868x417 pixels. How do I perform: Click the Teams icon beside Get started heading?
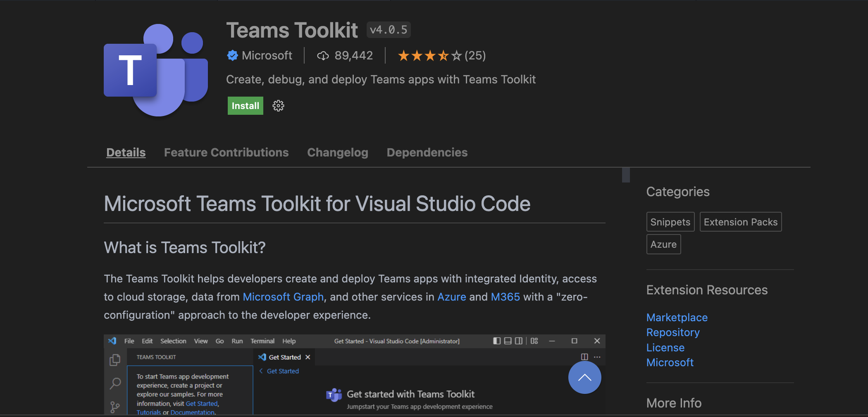click(x=334, y=395)
